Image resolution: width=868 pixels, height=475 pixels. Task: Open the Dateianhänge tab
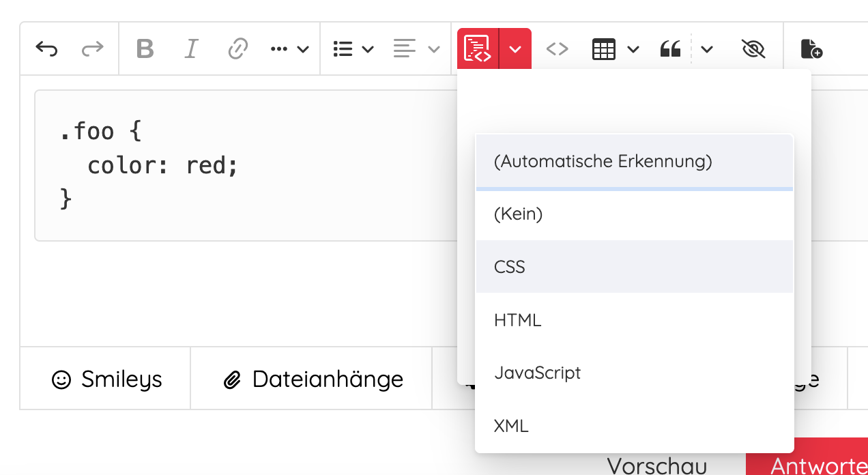click(313, 379)
